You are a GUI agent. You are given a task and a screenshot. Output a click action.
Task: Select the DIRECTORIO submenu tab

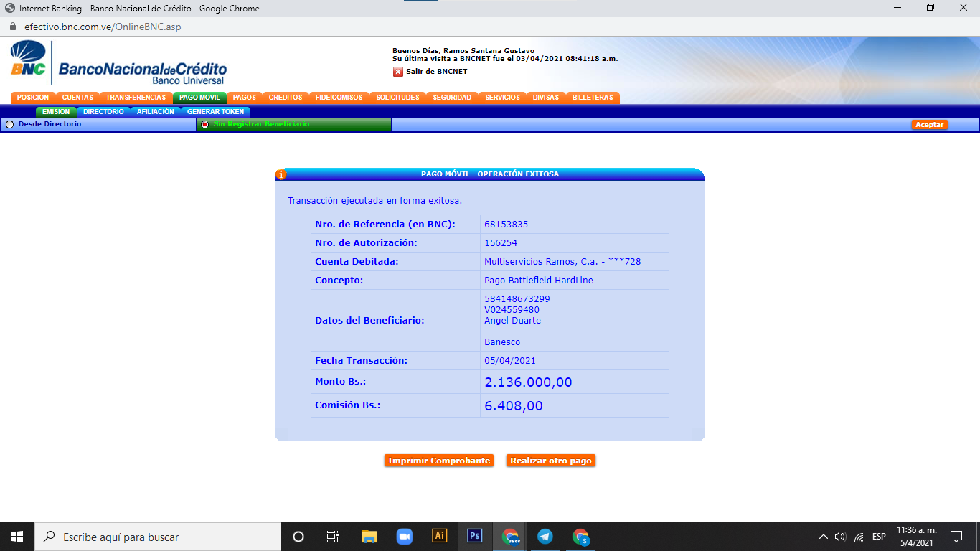click(103, 112)
